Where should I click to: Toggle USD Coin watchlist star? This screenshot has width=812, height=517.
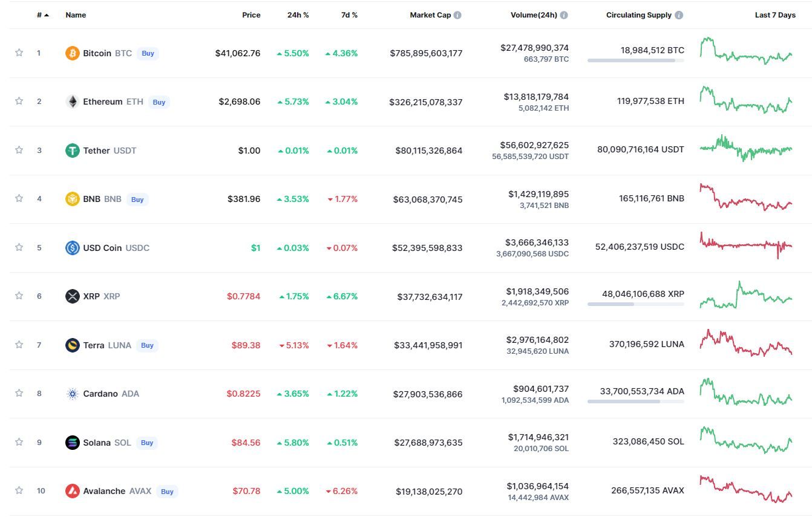[x=19, y=247]
